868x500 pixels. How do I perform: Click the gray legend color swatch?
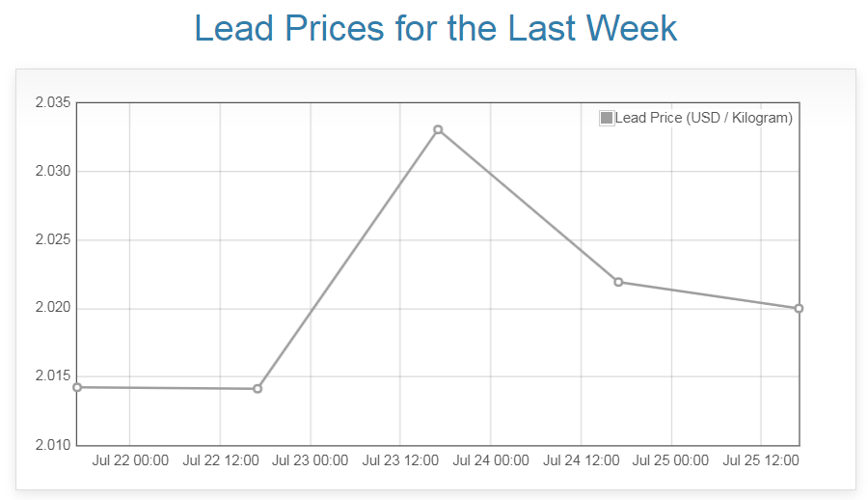[607, 118]
